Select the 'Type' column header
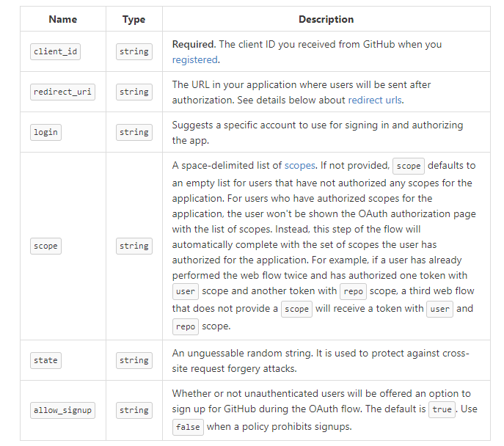 pyautogui.click(x=134, y=19)
